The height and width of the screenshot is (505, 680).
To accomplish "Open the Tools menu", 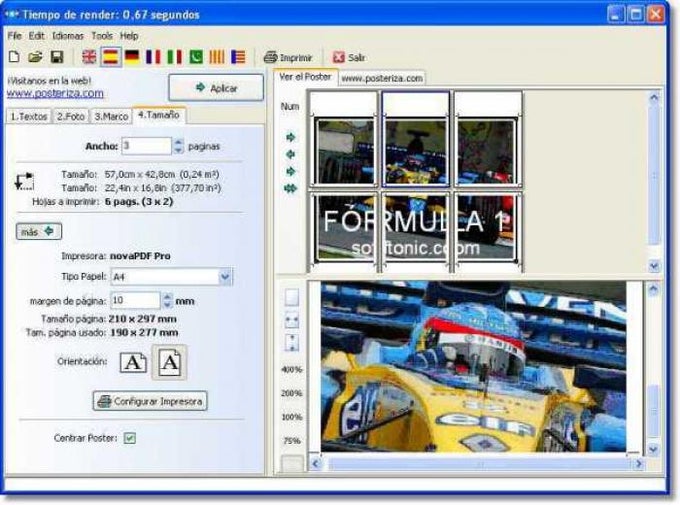I will point(102,36).
